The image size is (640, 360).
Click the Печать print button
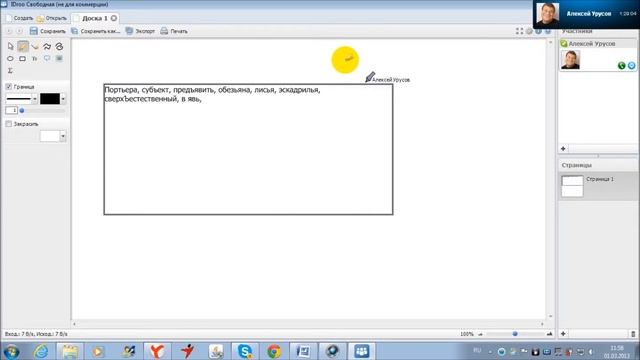click(x=174, y=31)
